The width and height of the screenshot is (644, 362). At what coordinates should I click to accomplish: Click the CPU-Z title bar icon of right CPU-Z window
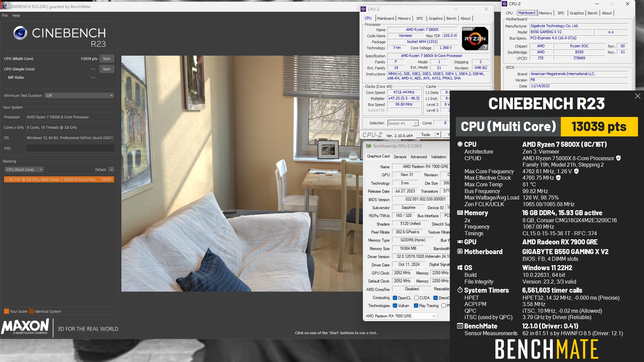coord(504,4)
